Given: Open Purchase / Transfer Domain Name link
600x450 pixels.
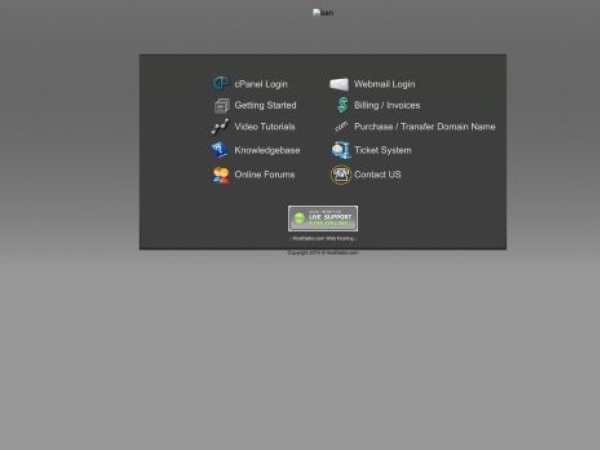Looking at the screenshot, I should tap(424, 127).
